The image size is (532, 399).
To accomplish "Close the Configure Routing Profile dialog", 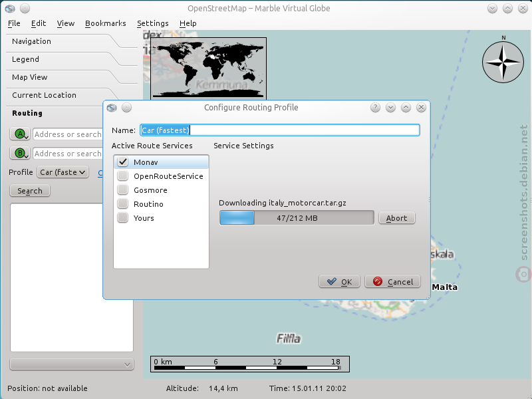I will [x=421, y=108].
